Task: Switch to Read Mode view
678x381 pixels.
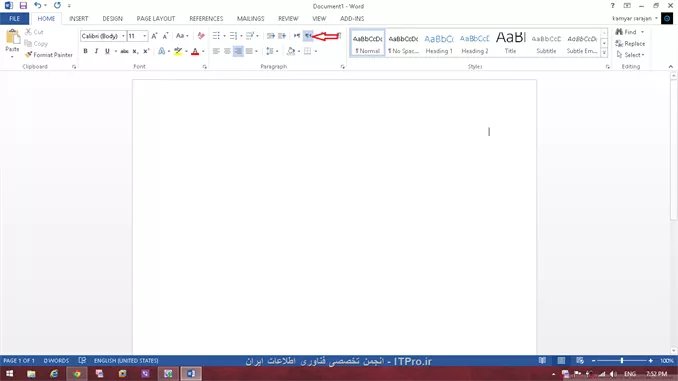Action: (542, 361)
